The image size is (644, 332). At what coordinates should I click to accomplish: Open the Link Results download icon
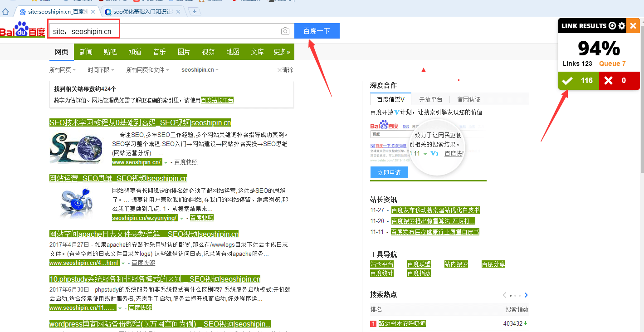tap(612, 26)
